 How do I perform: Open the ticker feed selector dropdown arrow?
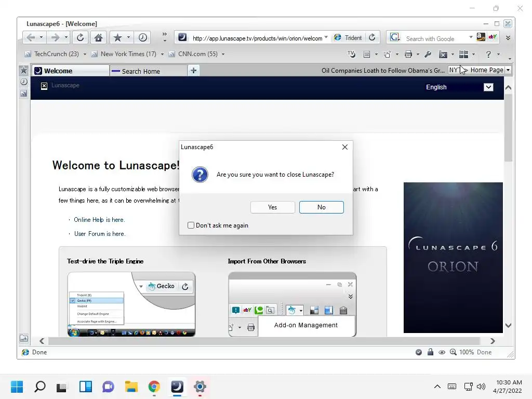click(508, 70)
